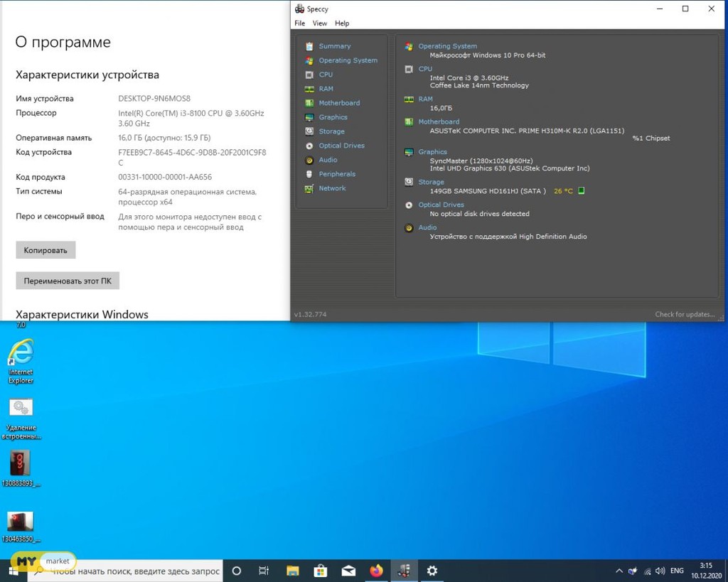Select the 130883893 image file on desktop

pos(21,469)
